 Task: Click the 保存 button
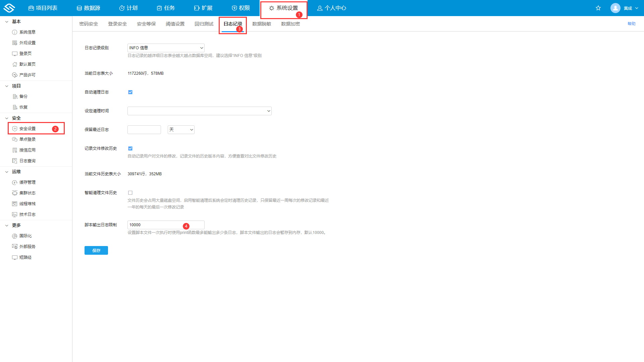pyautogui.click(x=96, y=250)
